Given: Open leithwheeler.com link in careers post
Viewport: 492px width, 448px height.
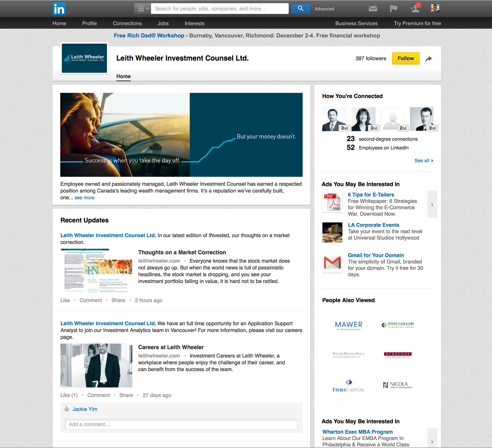Looking at the screenshot, I should coord(159,356).
